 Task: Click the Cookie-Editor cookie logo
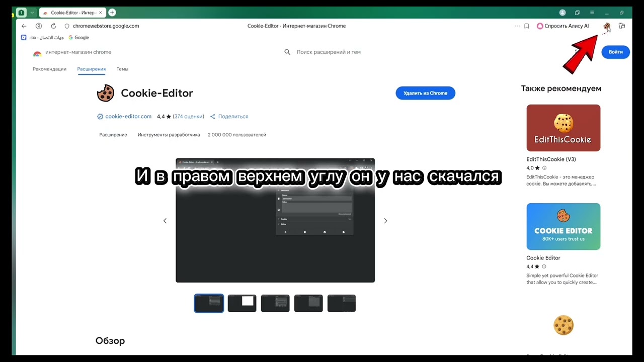[x=106, y=93]
